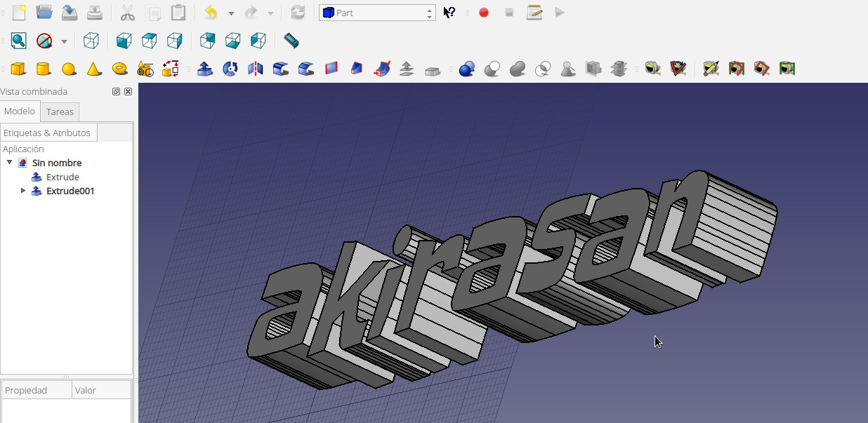The width and height of the screenshot is (868, 423).
Task: Create a cylinder solid
Action: [x=43, y=69]
